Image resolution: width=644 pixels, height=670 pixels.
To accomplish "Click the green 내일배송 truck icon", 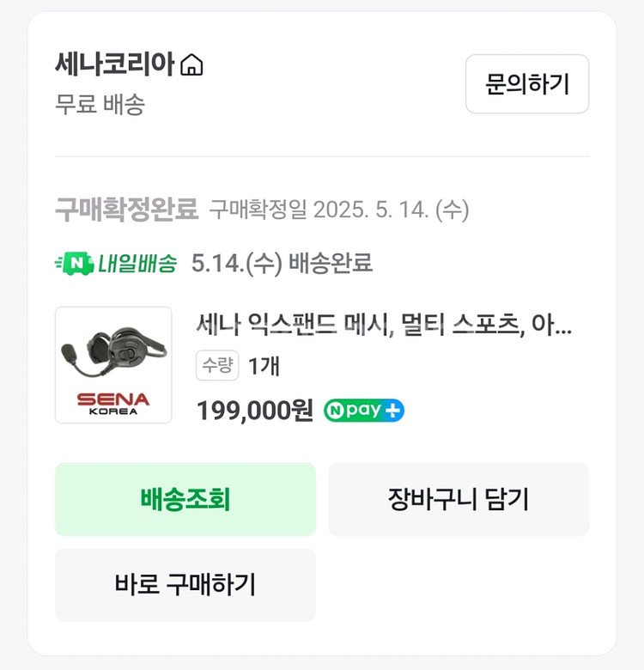I will tap(73, 263).
